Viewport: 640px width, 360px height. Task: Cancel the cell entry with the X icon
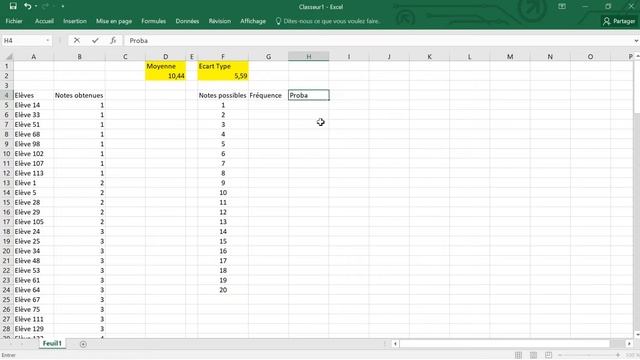77,40
